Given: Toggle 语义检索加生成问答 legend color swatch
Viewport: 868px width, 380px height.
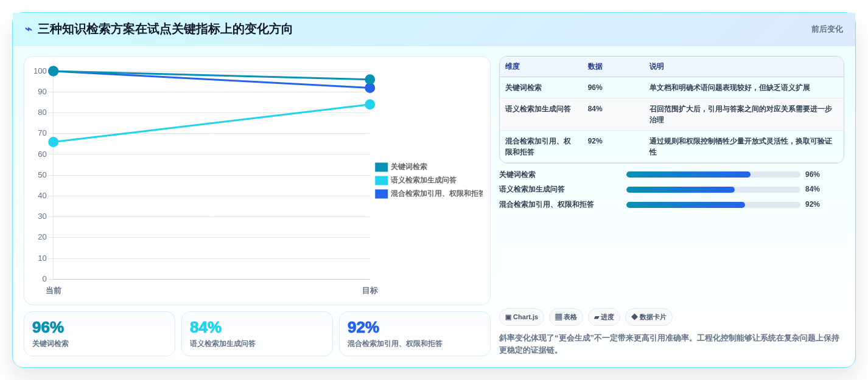Looking at the screenshot, I should tap(381, 181).
